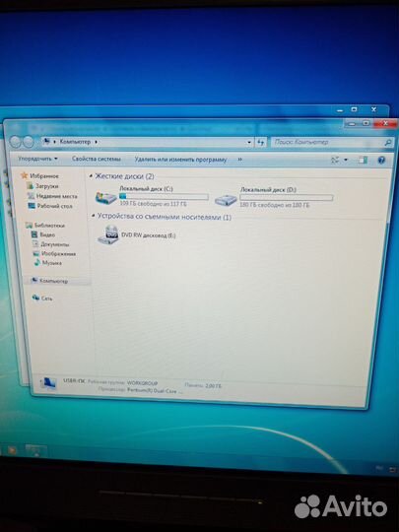The image size is (399, 532).
Task: Open Local Disk (C:) drive icon
Action: pos(105,197)
